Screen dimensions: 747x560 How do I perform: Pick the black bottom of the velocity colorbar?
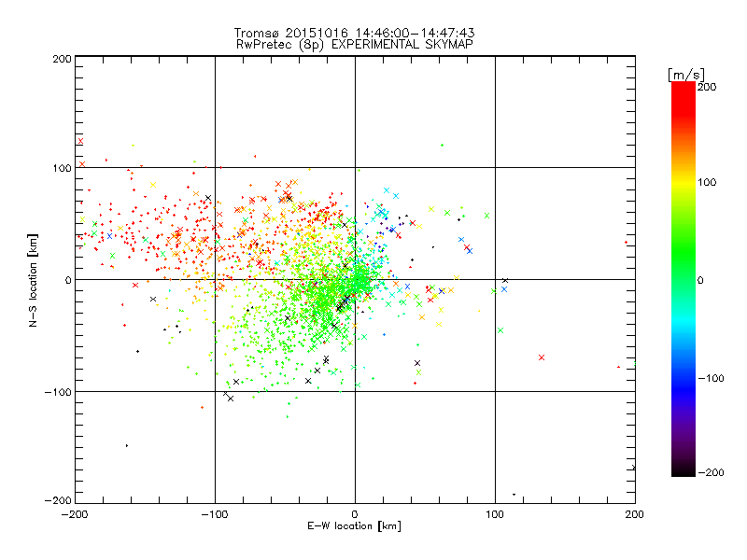pos(684,471)
